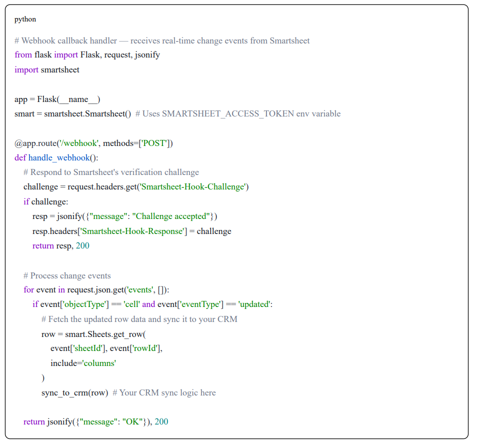Screen dimensions: 478x448
Task: Select the CRM sync logic comment
Action: 165,392
